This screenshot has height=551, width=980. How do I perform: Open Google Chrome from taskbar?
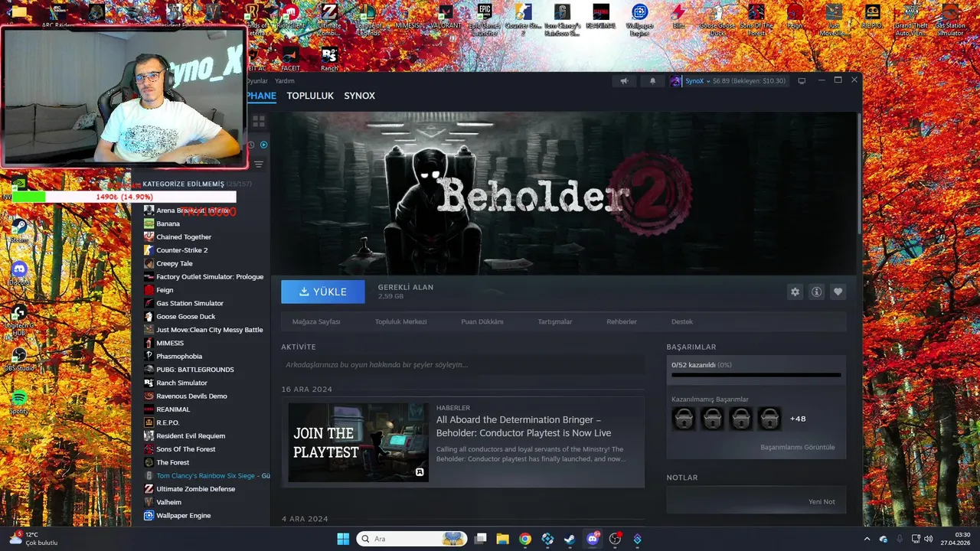[525, 539]
